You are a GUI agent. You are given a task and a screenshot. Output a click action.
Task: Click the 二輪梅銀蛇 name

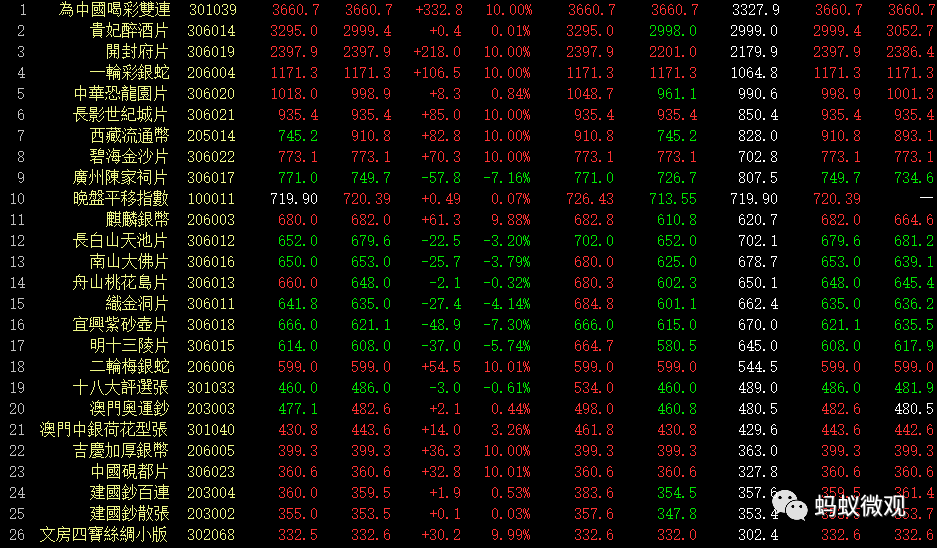[130, 367]
